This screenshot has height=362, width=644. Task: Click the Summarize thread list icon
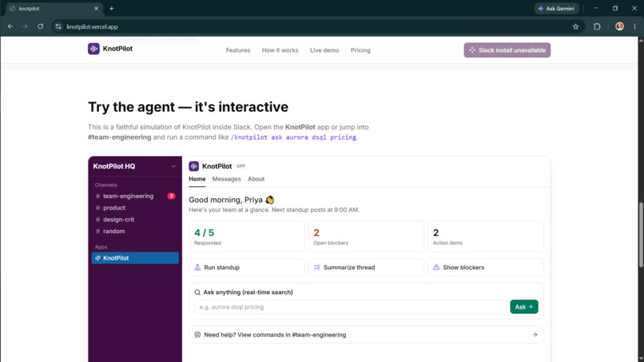tap(317, 268)
